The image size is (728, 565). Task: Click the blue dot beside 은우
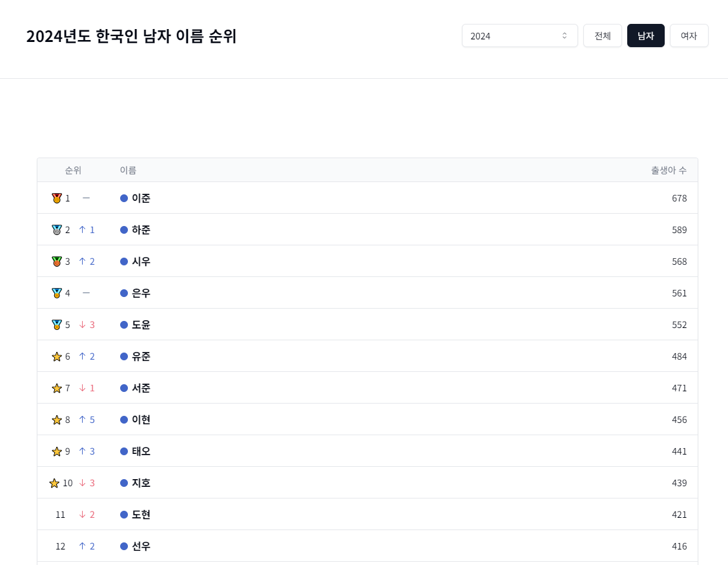pos(124,293)
